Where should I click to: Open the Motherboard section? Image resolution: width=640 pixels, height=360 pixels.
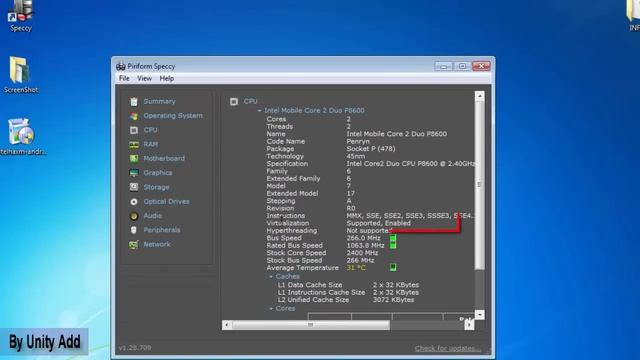(x=164, y=158)
